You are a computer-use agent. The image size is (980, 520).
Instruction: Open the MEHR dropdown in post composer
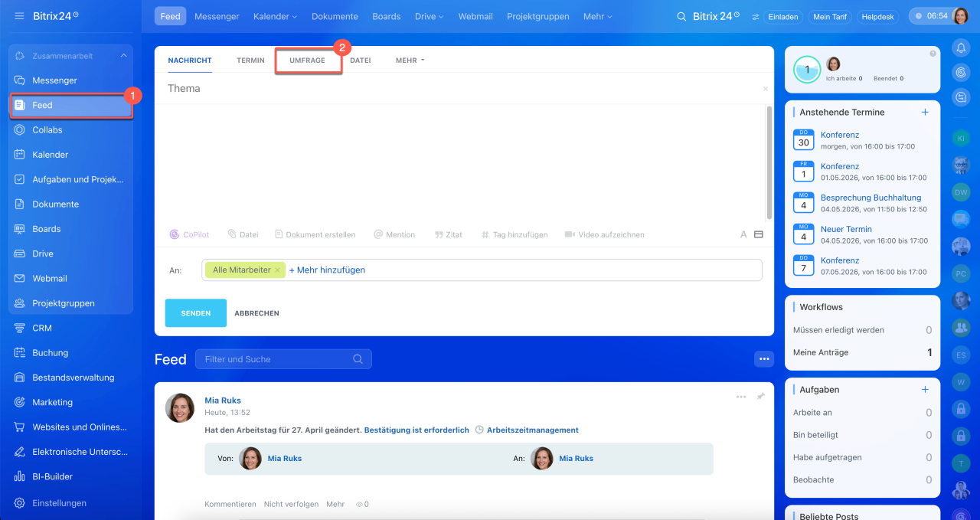pos(410,61)
